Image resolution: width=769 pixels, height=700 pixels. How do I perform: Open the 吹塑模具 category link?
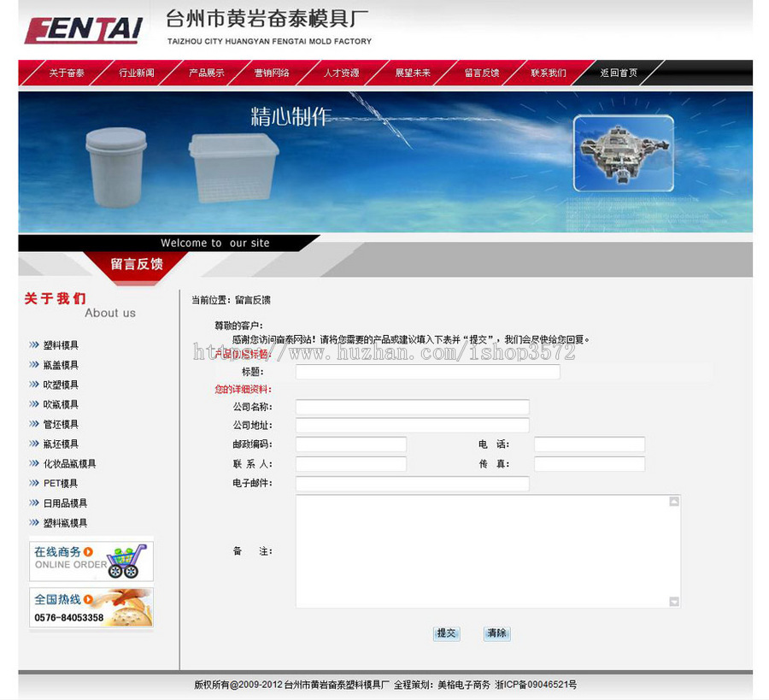pos(62,384)
